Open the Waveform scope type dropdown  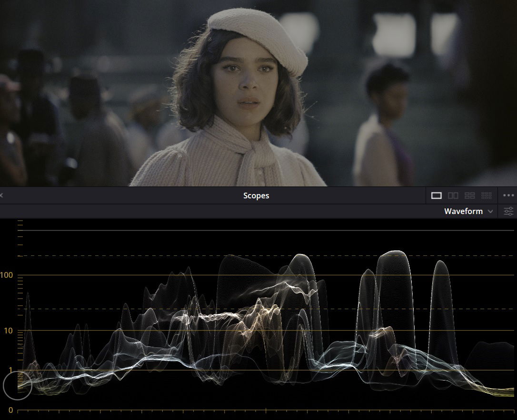point(468,211)
